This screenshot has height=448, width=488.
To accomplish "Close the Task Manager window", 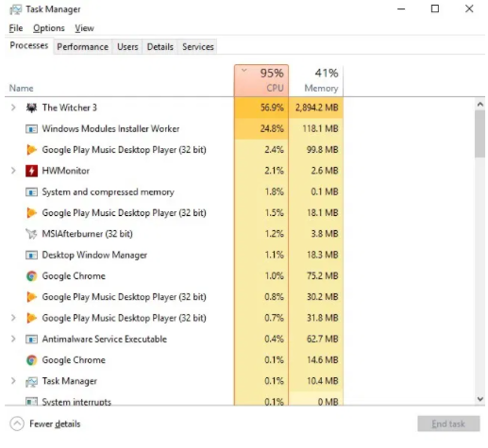I will (469, 8).
